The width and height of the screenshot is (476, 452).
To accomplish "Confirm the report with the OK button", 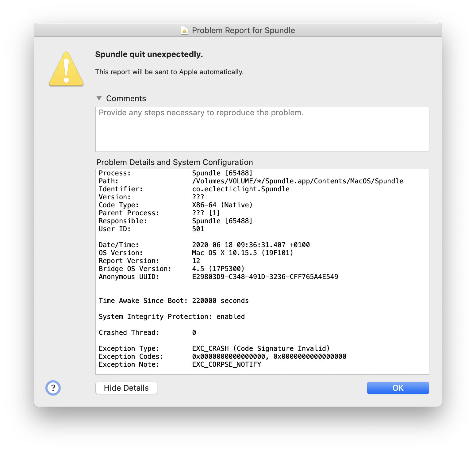I will (398, 388).
